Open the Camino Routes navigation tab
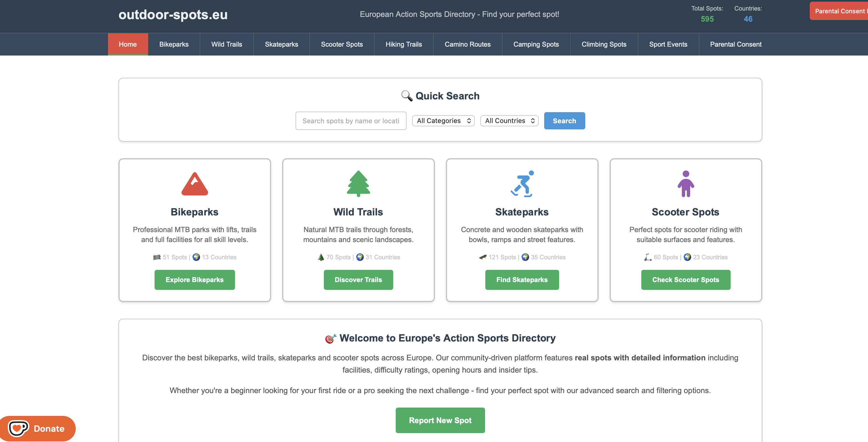Screen dimensions: 868x442 467,44
